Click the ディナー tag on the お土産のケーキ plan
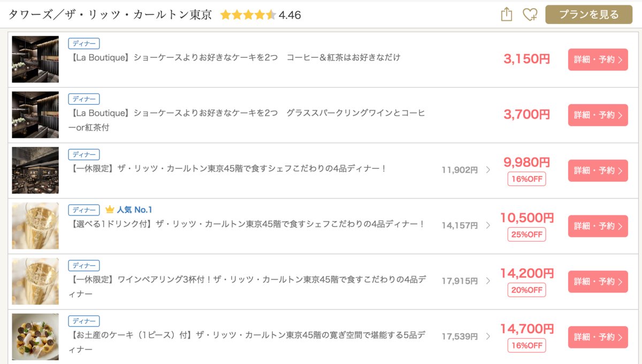The height and width of the screenshot is (364, 642). tap(84, 321)
